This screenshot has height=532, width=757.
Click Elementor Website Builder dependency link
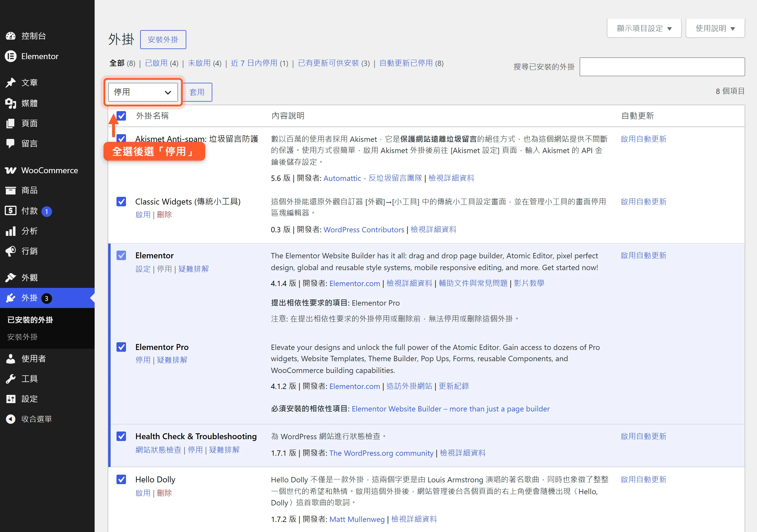[x=451, y=409]
